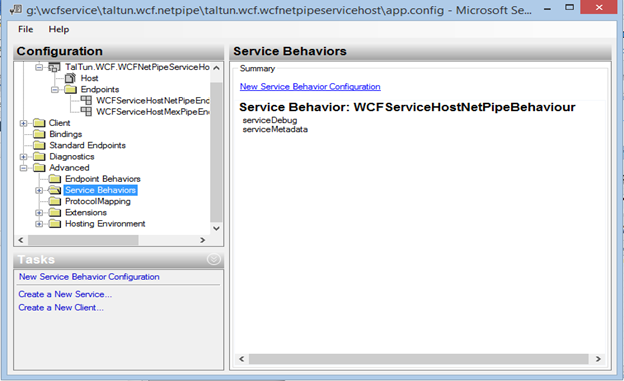Open New Service Behavior Configuration summary link
Screen dimensions: 624x381
click(x=310, y=86)
